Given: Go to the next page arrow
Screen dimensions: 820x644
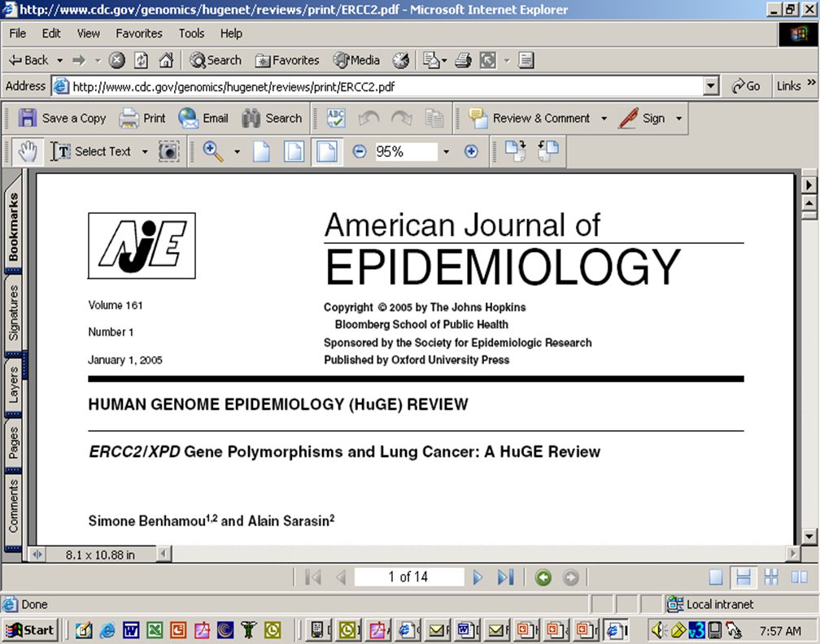Looking at the screenshot, I should point(477,577).
